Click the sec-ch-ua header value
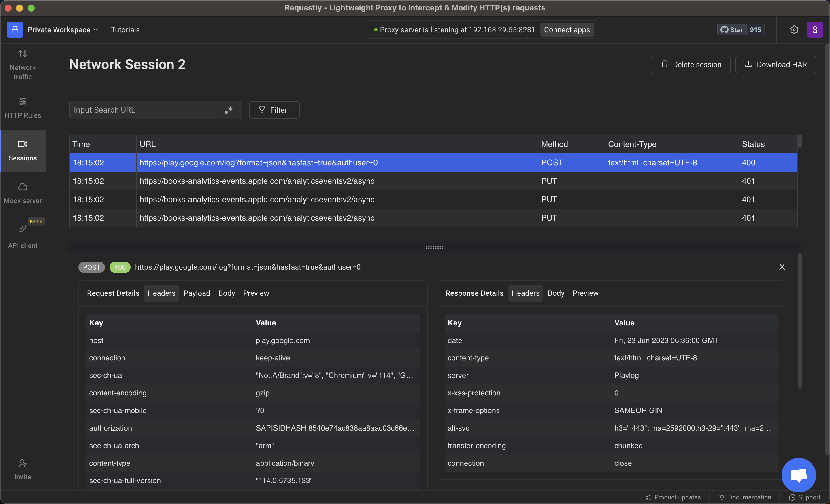This screenshot has height=504, width=830. tap(334, 375)
